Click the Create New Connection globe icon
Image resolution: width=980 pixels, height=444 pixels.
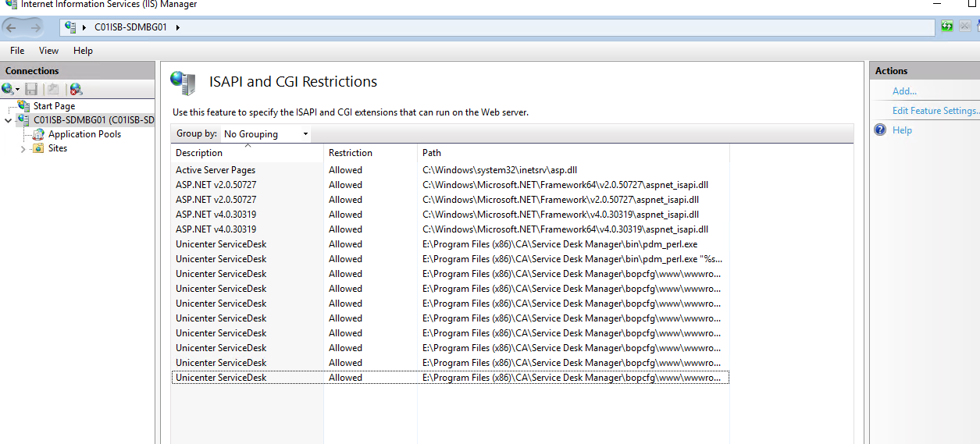pos(8,89)
